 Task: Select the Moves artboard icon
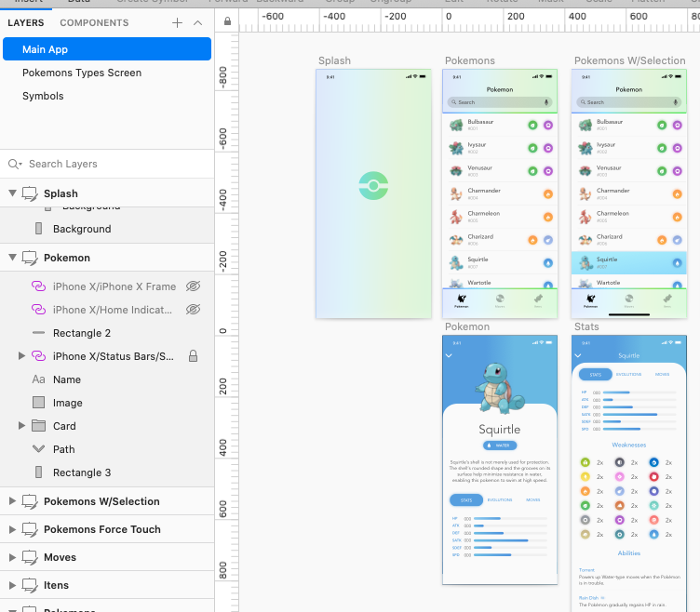(x=30, y=557)
